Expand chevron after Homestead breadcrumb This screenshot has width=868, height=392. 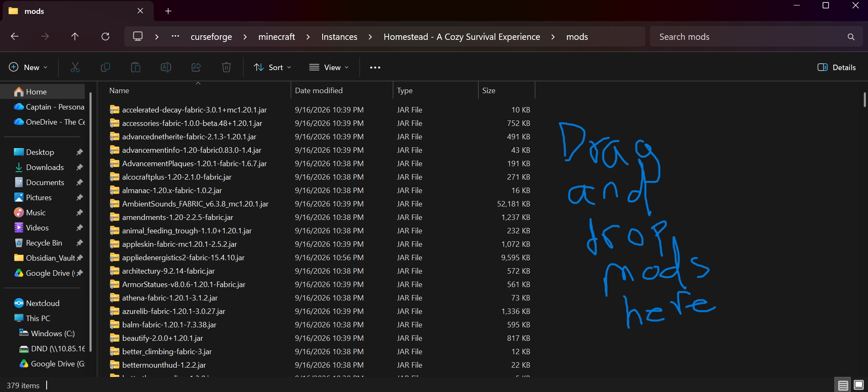553,37
